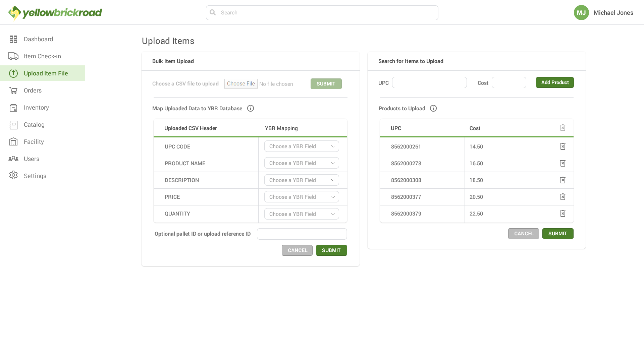Open the Settings sidebar item
Screen dimensions: 644x362
[35, 176]
